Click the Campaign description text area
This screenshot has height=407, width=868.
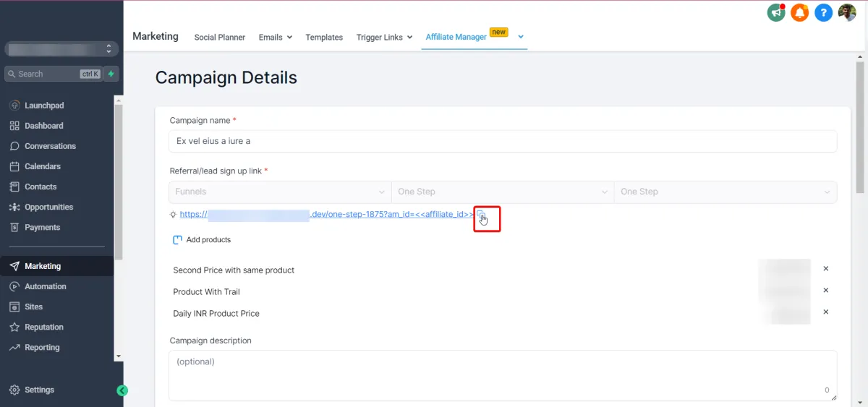click(x=503, y=375)
